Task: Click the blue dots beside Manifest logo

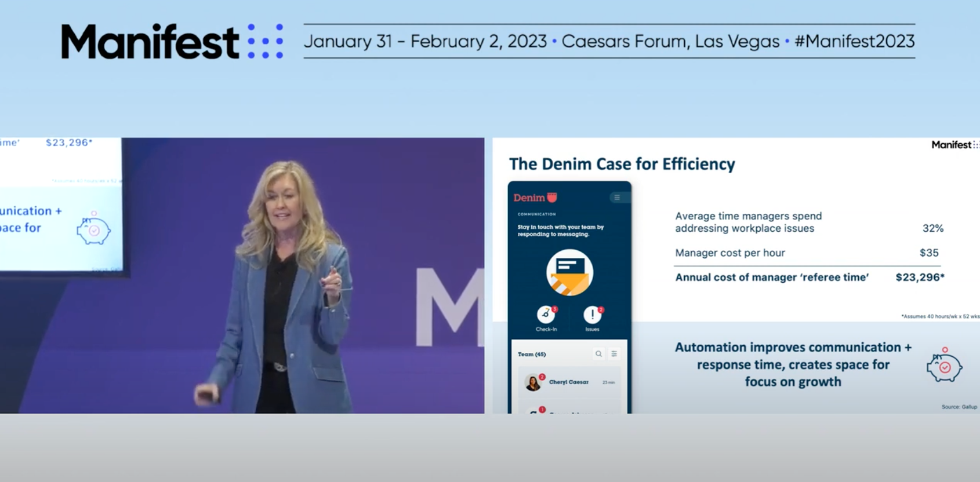Action: coord(265,41)
